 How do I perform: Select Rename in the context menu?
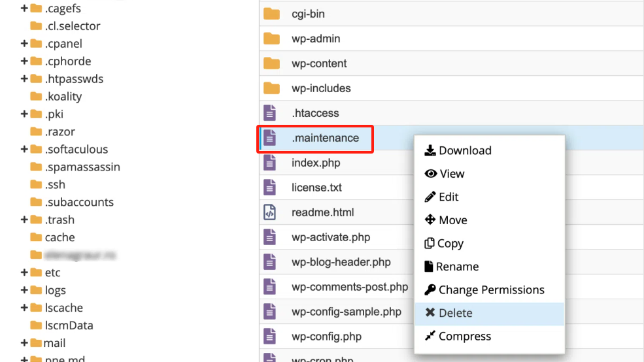point(457,267)
